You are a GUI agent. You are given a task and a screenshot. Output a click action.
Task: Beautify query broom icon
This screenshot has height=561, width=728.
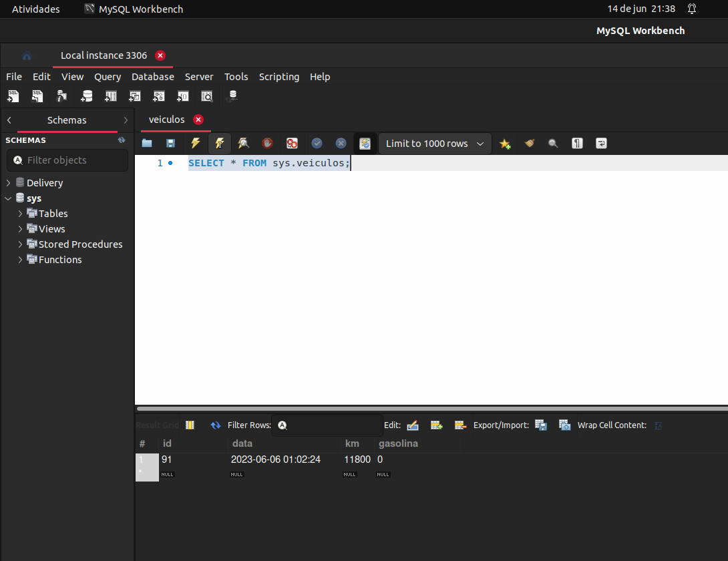pos(529,143)
